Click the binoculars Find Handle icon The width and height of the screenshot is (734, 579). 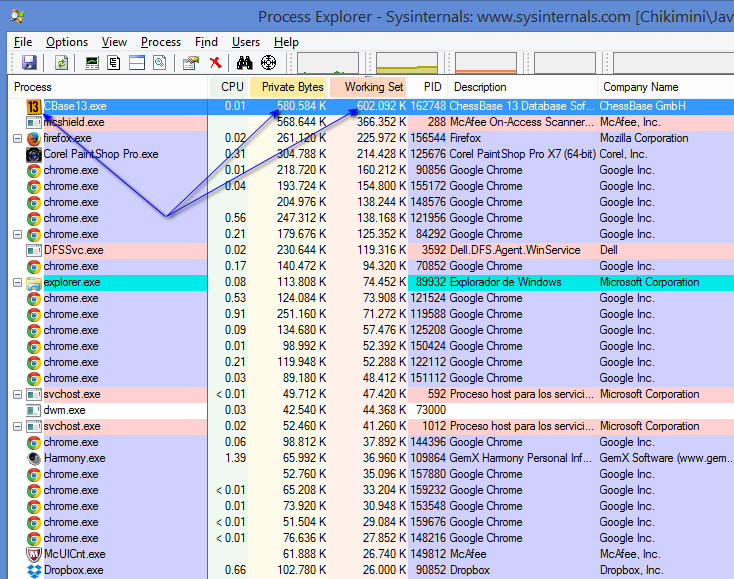[x=244, y=63]
